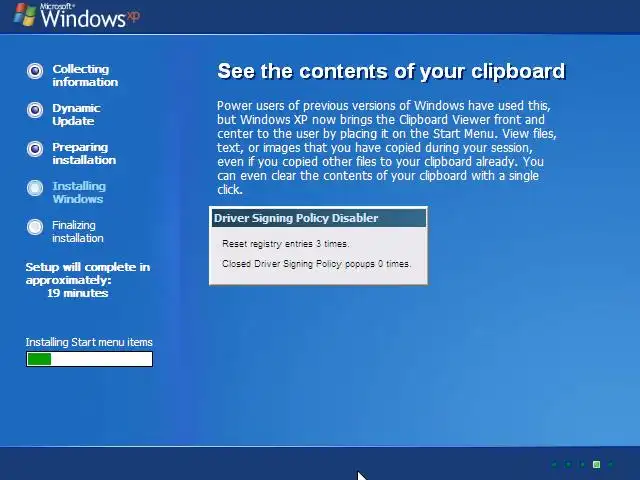Click the Dynamic Update step bullet
The image size is (640, 480).
click(x=35, y=110)
